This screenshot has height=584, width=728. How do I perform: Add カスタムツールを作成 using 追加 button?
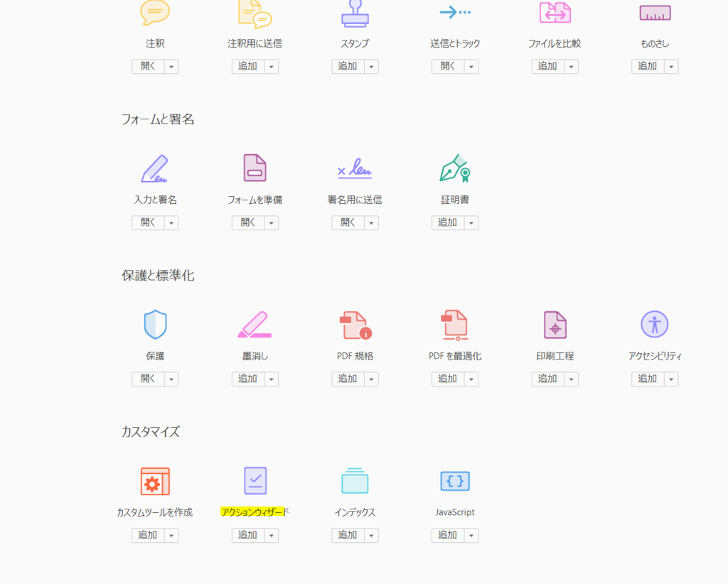coord(148,535)
